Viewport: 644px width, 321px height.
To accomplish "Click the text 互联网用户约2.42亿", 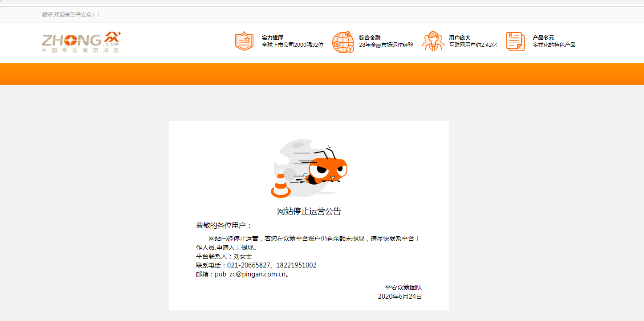I will pyautogui.click(x=473, y=45).
